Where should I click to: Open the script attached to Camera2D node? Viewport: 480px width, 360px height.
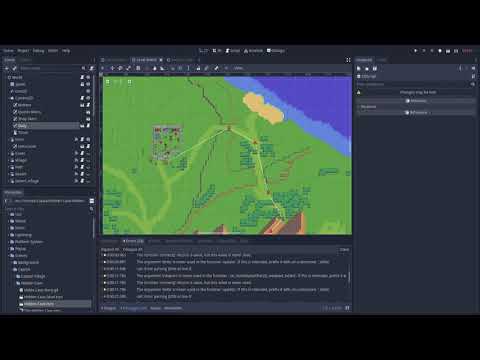coord(82,98)
